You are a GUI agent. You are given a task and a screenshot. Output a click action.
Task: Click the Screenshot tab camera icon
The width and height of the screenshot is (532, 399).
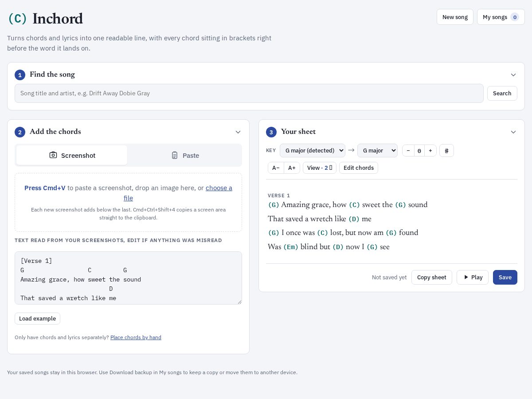53,155
